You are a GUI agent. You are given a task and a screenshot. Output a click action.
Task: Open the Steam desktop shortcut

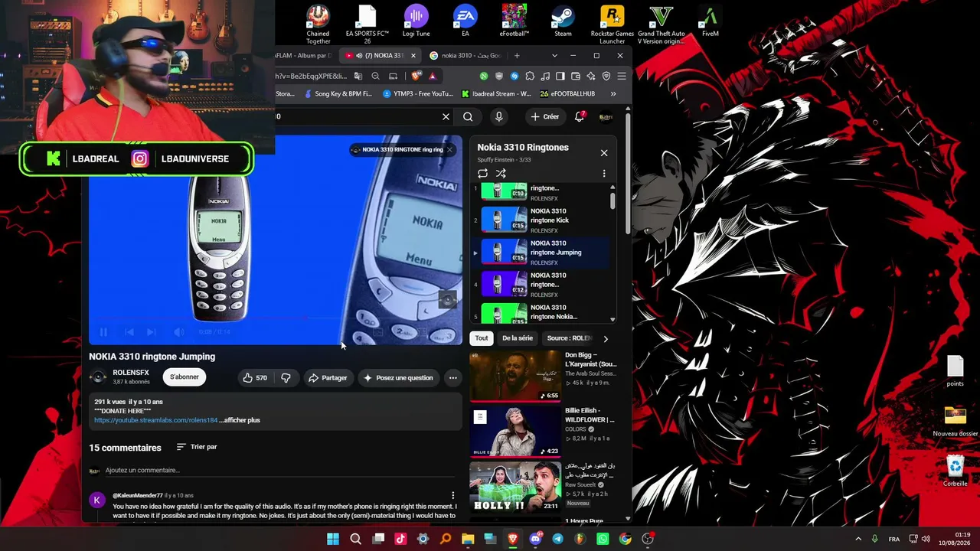click(x=563, y=21)
